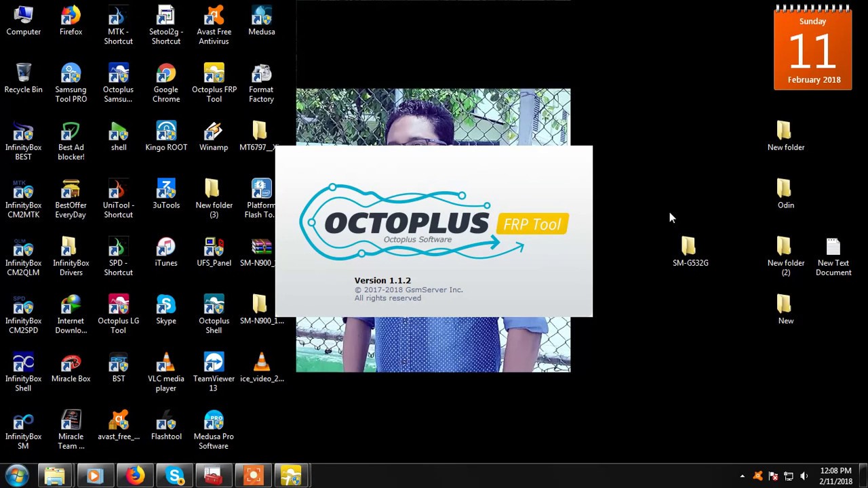This screenshot has height=488, width=868.
Task: Click the Miracle Team desktop icon
Action: 71,430
